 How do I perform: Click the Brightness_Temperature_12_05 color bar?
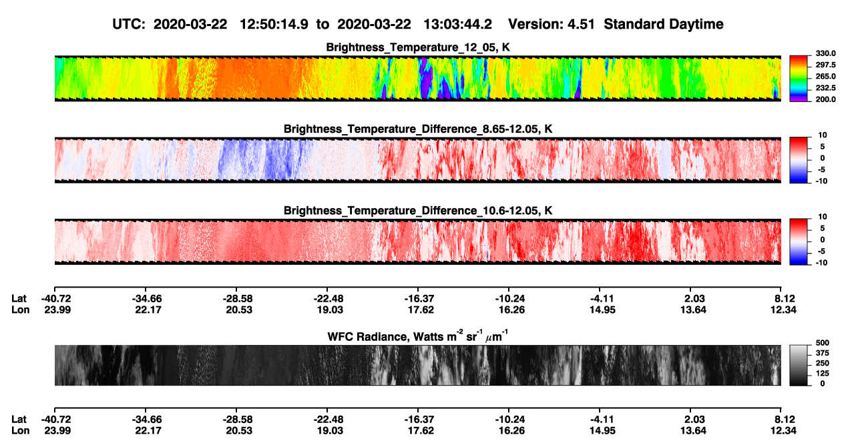799,78
